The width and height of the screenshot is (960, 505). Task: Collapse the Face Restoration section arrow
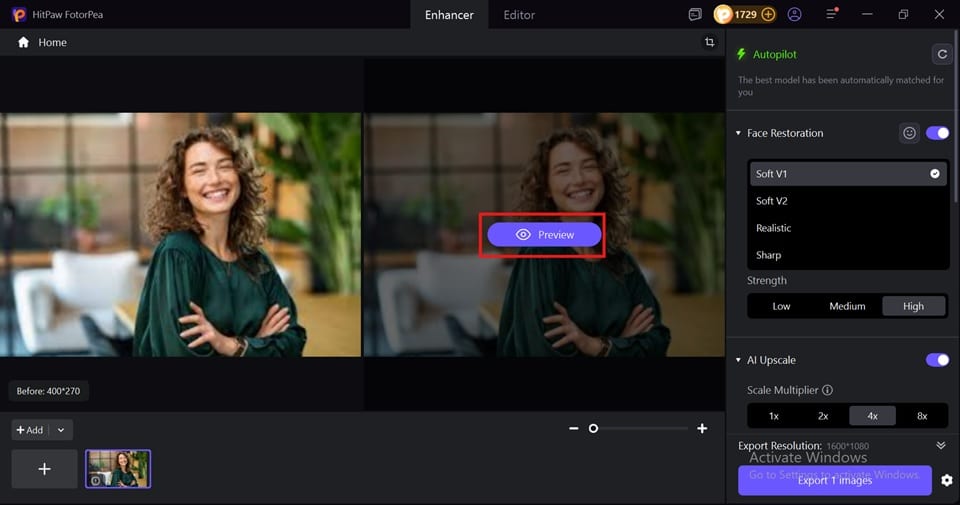point(738,133)
